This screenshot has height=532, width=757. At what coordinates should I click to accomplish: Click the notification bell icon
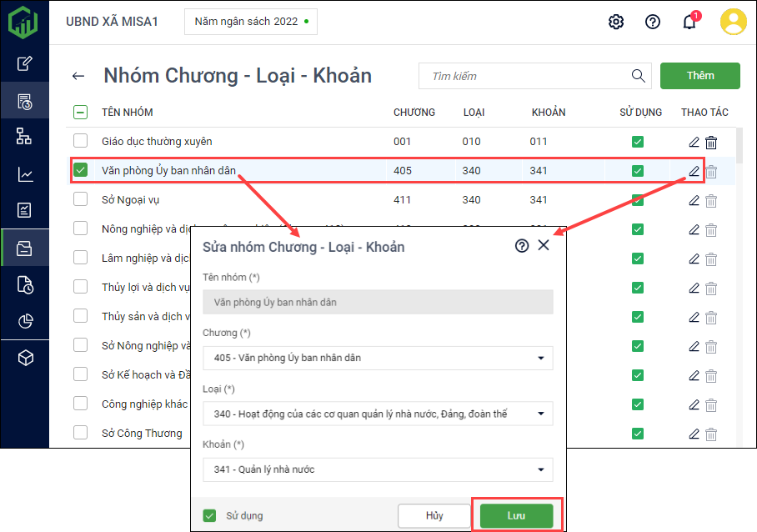[x=689, y=22]
